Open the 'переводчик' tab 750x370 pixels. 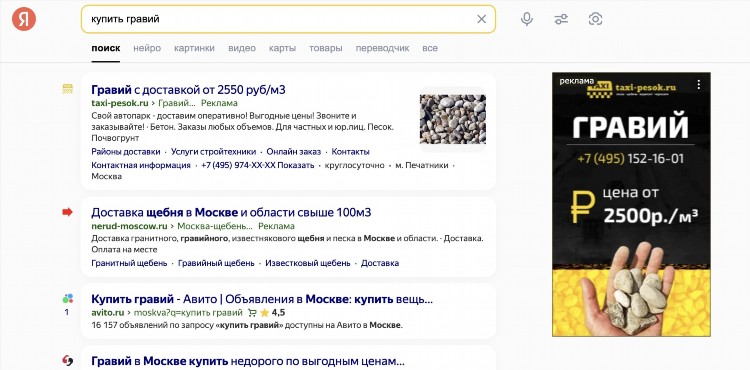[382, 48]
